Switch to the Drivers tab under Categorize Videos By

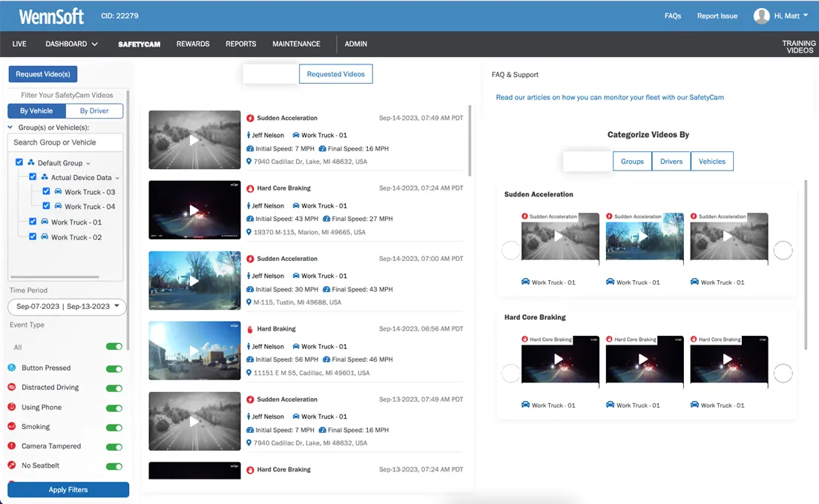pyautogui.click(x=671, y=161)
